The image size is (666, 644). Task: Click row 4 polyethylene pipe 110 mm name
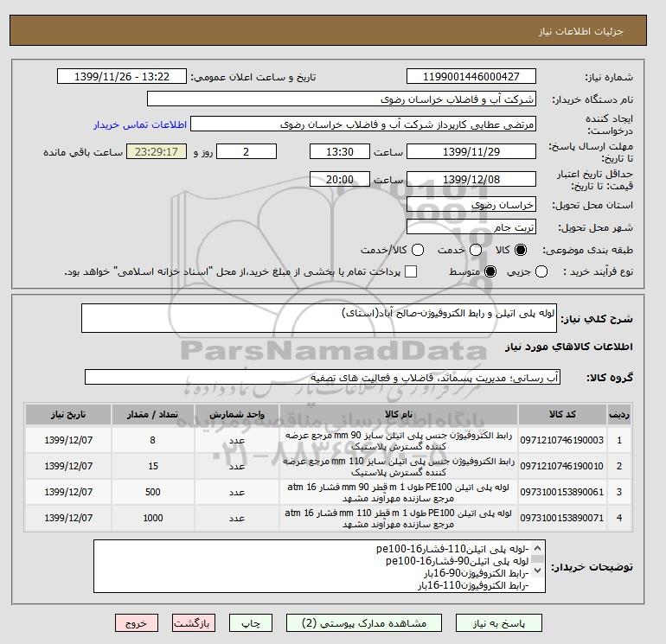(x=399, y=519)
